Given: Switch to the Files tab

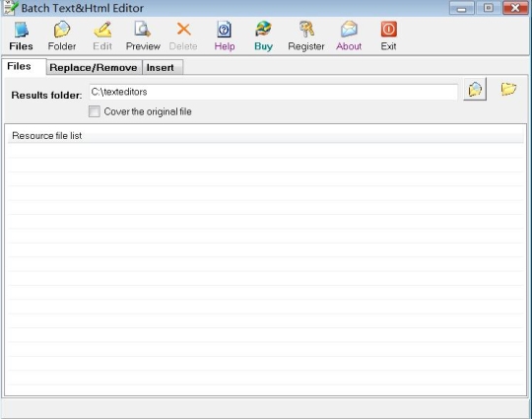Looking at the screenshot, I should point(23,67).
